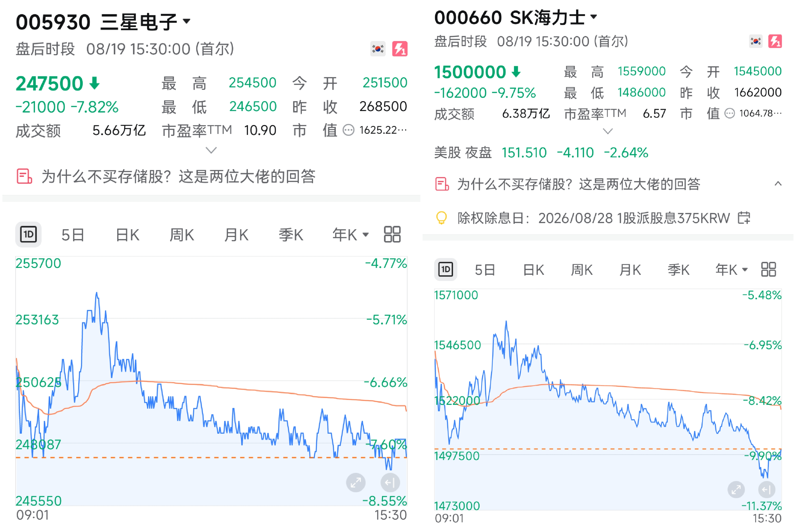Switch Samsung chart to 季K view
Screen dimensions: 796x532
[291, 235]
